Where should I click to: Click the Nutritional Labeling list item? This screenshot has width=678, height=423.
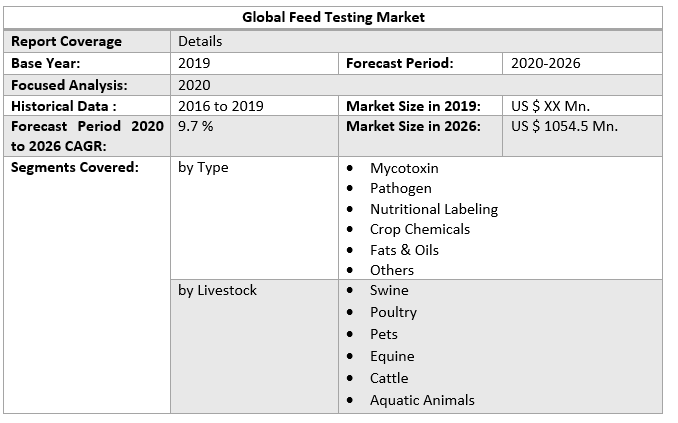pos(433,209)
